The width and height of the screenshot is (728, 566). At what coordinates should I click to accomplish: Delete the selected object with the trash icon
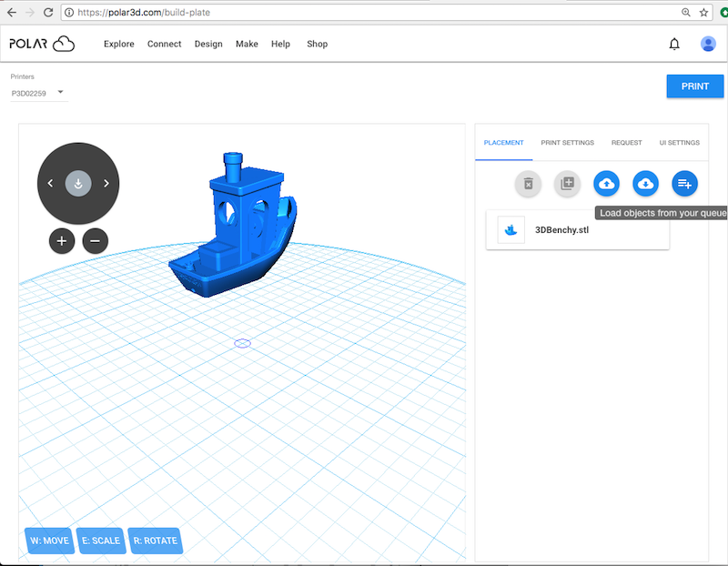(528, 184)
